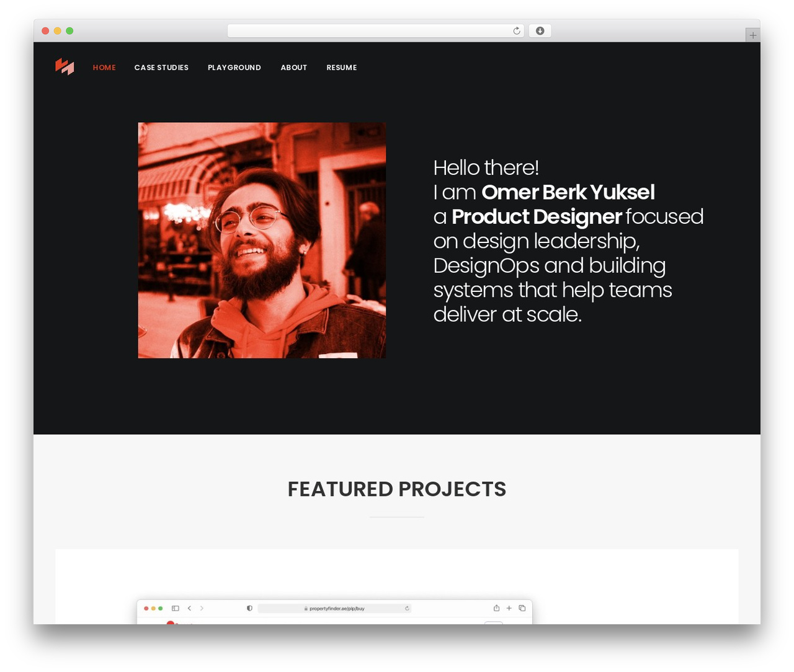Open the browser downloads button
The image size is (794, 672).
click(540, 31)
